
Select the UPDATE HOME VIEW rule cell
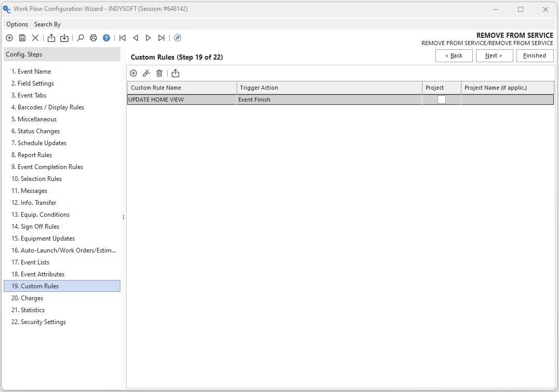(x=182, y=100)
